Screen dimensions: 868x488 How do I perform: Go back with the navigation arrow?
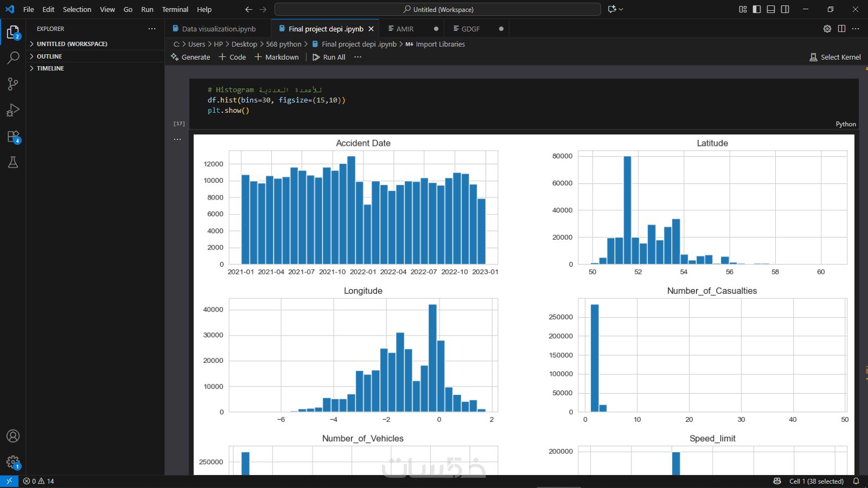point(248,9)
